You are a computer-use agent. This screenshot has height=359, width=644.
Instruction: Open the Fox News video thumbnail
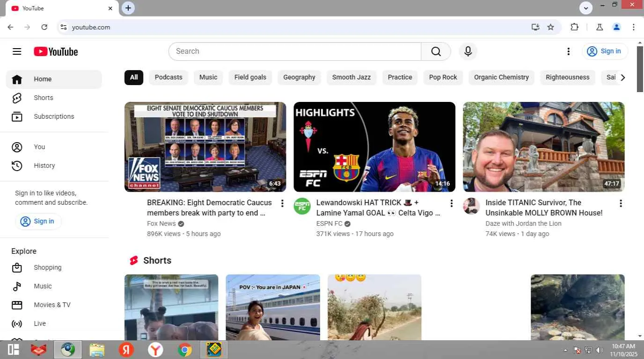point(205,147)
